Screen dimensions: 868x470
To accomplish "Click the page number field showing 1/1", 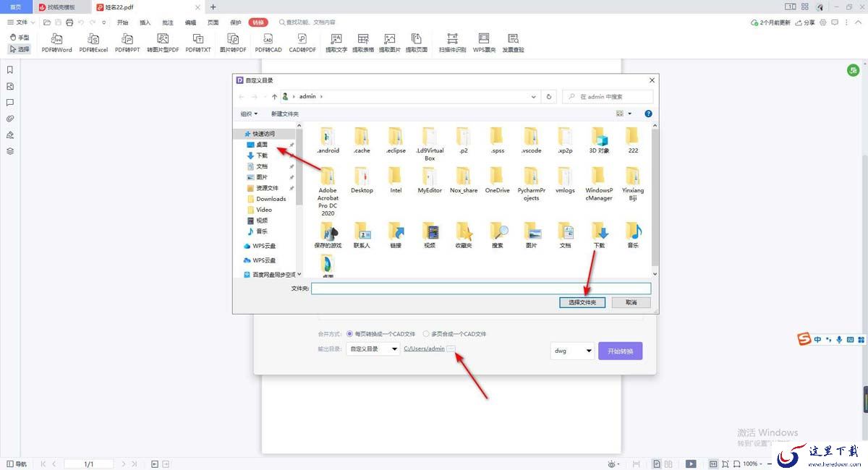I will pos(89,463).
